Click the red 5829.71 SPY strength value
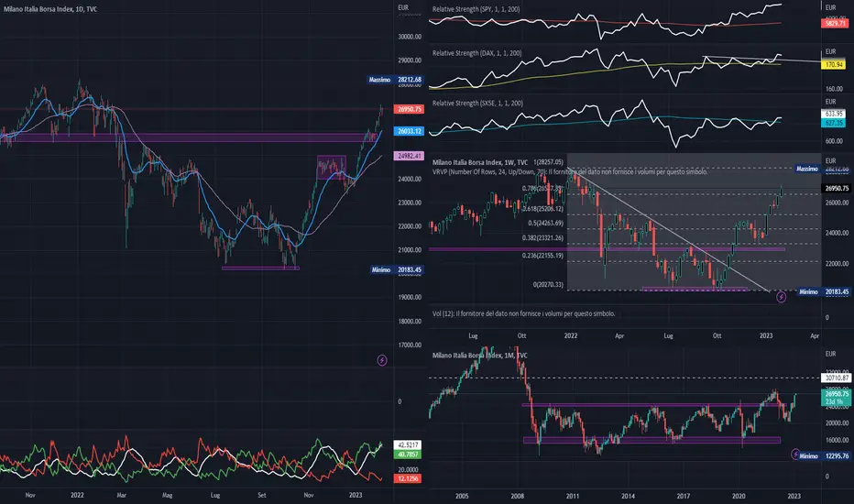This screenshot has height=504, width=854. click(835, 24)
